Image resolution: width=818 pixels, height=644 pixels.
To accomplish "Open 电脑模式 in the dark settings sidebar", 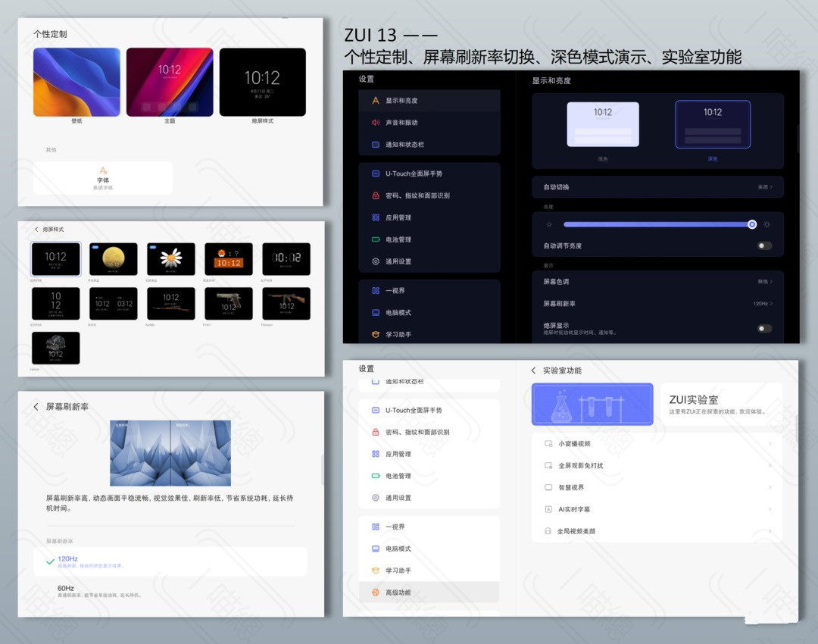I will coord(429,313).
